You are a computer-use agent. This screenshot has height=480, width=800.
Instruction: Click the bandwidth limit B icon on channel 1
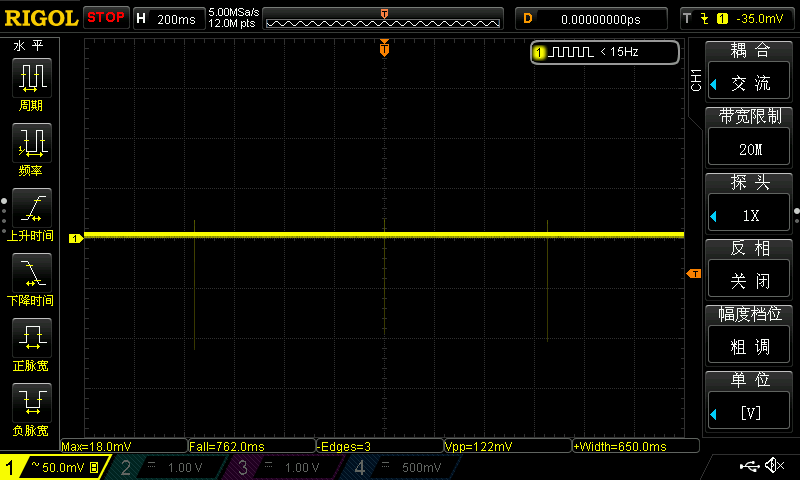click(94, 467)
